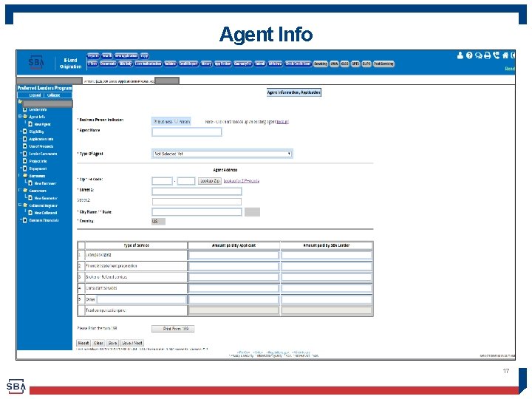Click the Clear button
This screenshot has width=532, height=399.
tap(98, 343)
